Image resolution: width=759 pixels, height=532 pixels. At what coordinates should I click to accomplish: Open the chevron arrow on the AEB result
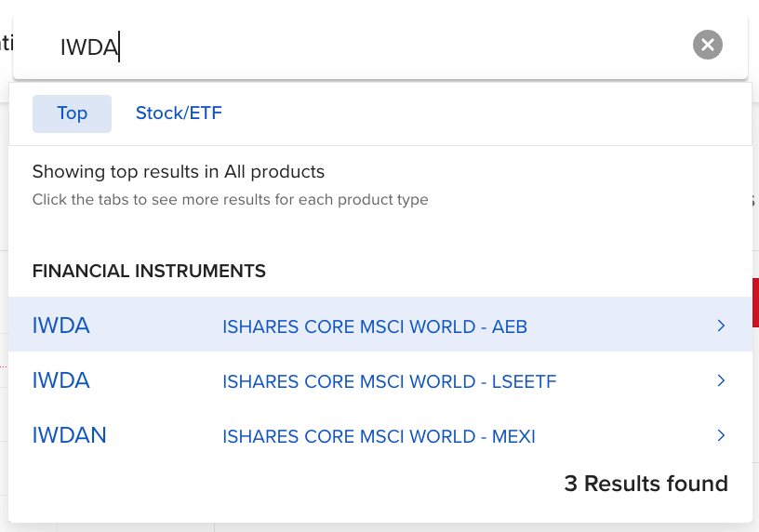pyautogui.click(x=721, y=326)
